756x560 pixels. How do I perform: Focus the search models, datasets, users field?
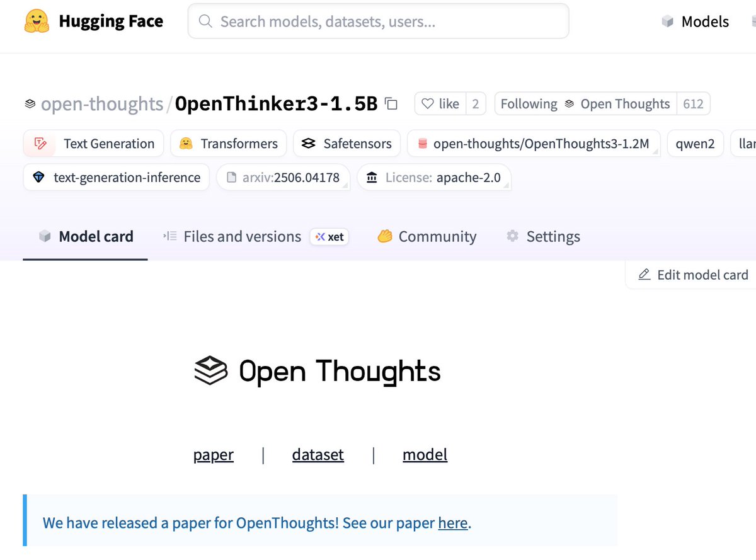(378, 21)
